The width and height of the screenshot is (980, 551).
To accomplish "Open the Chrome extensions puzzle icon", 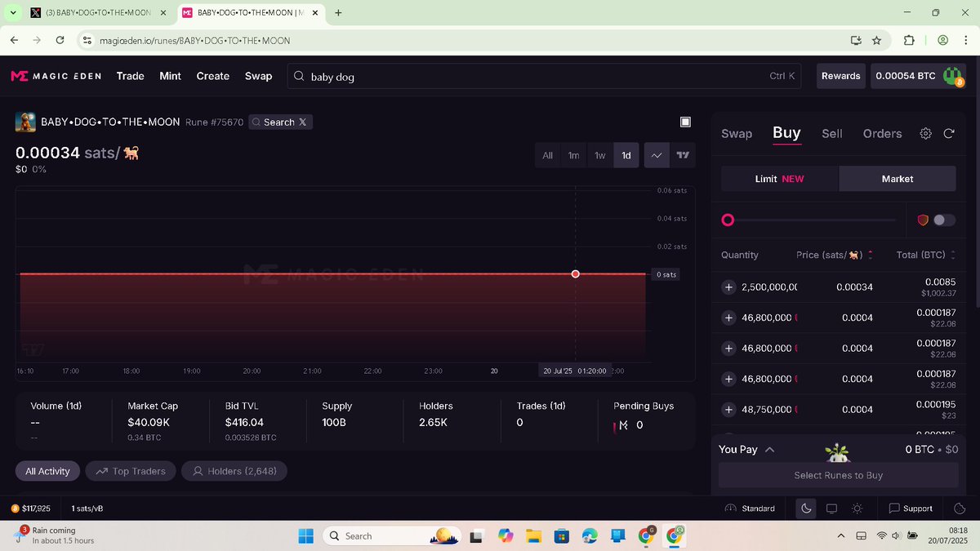I will click(x=909, y=40).
